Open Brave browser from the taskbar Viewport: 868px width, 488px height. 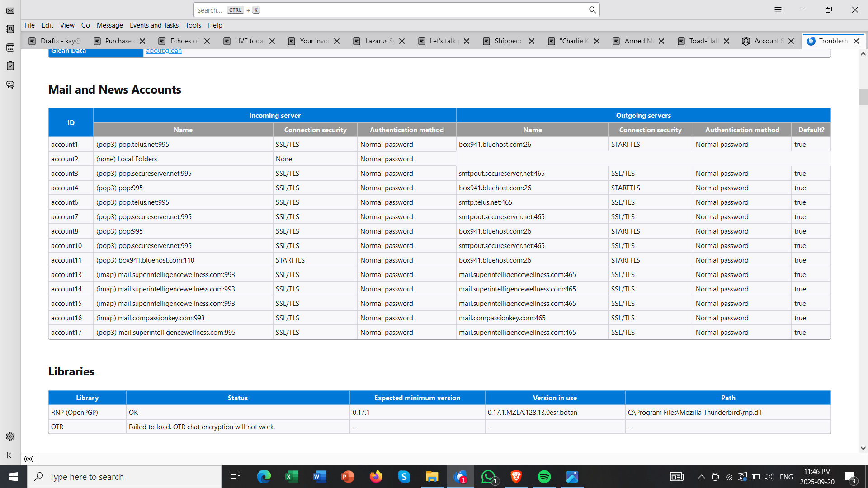[516, 477]
